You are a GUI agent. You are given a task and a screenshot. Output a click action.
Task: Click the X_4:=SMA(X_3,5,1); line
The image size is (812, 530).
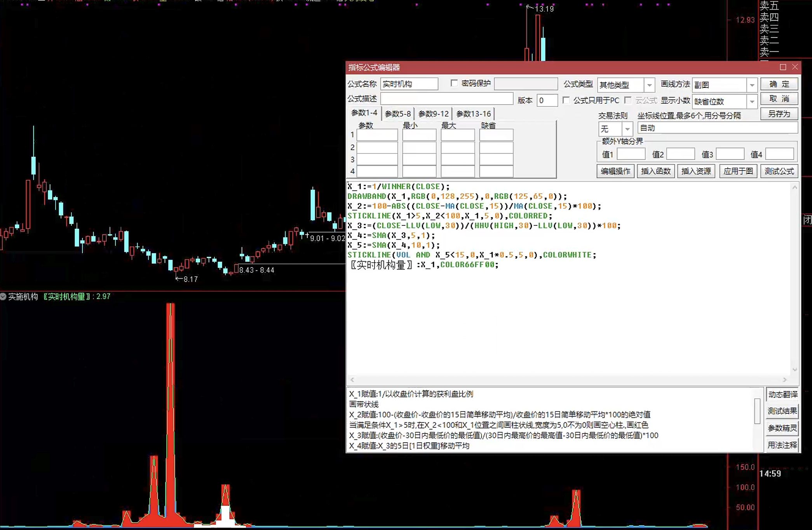[391, 235]
